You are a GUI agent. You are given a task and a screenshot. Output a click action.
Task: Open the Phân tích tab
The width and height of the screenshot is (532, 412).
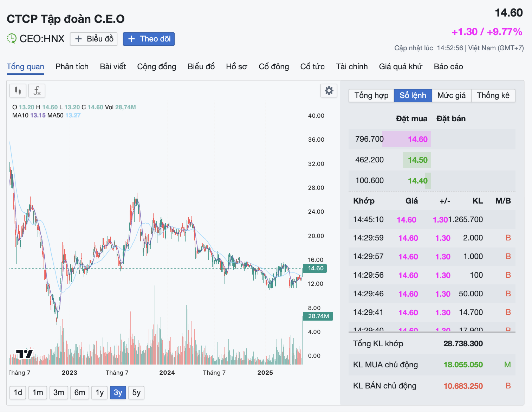click(72, 66)
